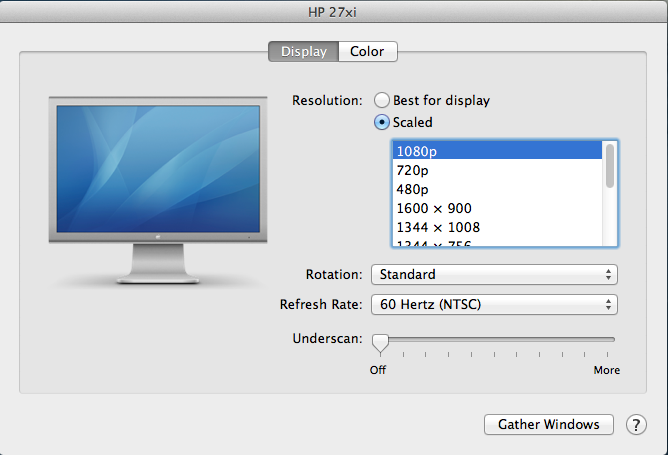
Task: Select the Best for display radio button
Action: click(x=382, y=100)
